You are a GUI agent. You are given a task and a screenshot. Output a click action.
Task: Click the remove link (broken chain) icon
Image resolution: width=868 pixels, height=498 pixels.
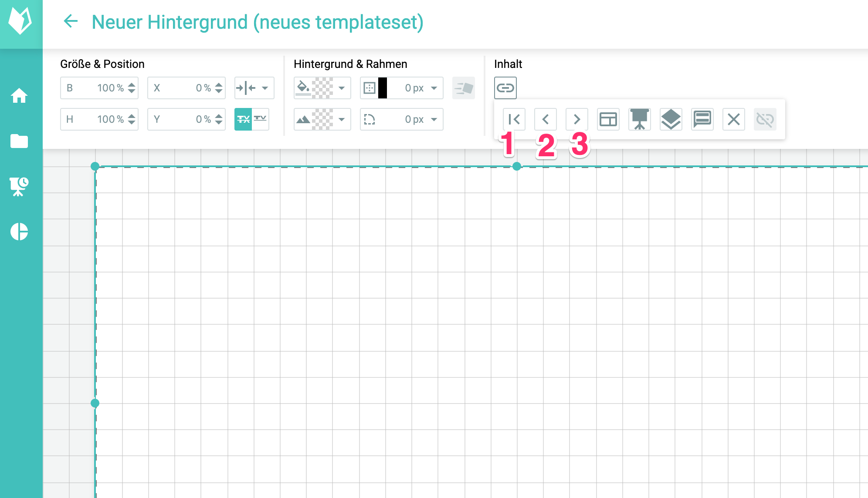point(765,119)
